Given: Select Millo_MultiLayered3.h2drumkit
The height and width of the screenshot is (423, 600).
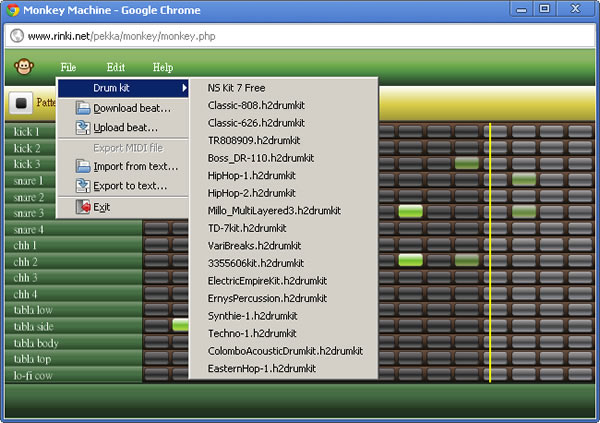Looking at the screenshot, I should [x=284, y=211].
